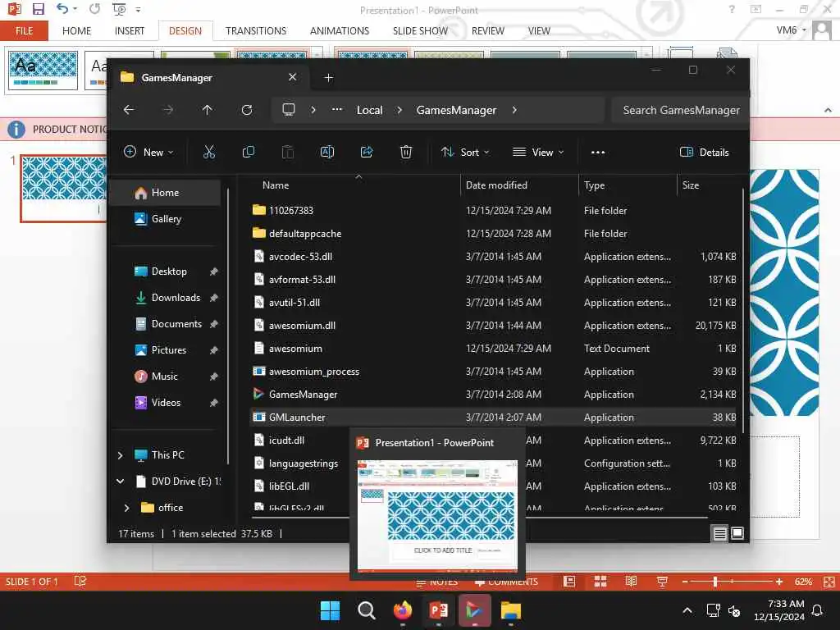Expand This PC in navigation pane
Image resolution: width=840 pixels, height=630 pixels.
[x=120, y=455]
